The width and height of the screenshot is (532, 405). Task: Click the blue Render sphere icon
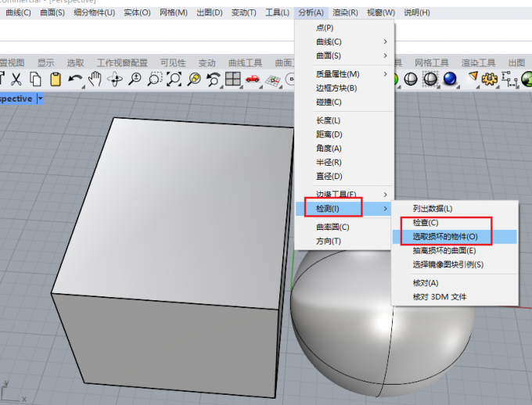point(450,80)
